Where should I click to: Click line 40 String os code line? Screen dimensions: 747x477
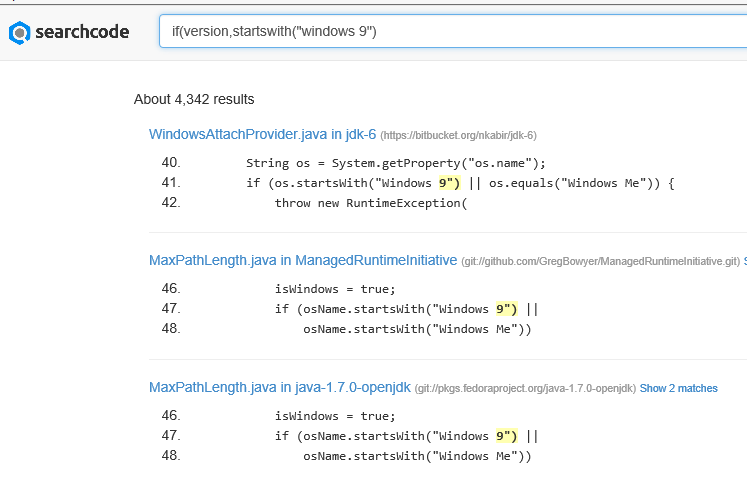[395, 163]
